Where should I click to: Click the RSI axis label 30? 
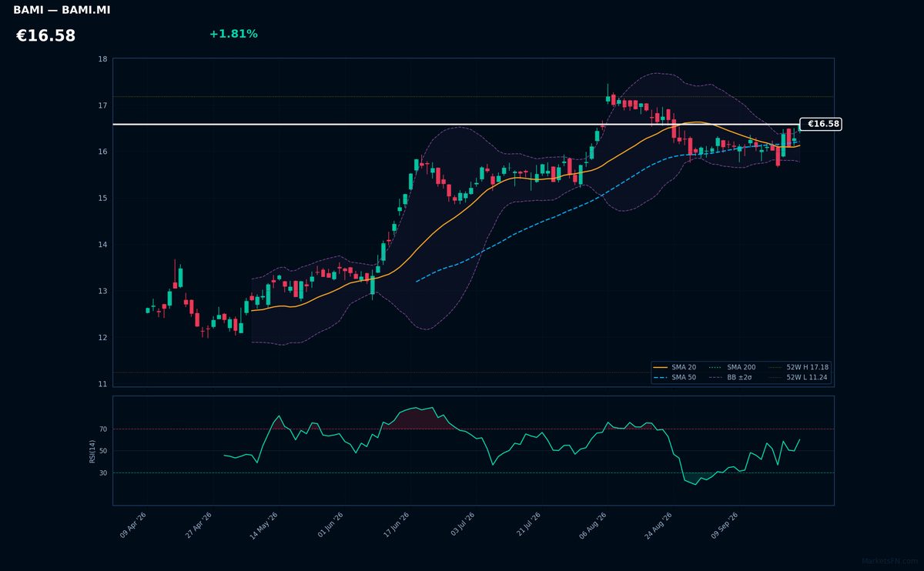pyautogui.click(x=103, y=472)
